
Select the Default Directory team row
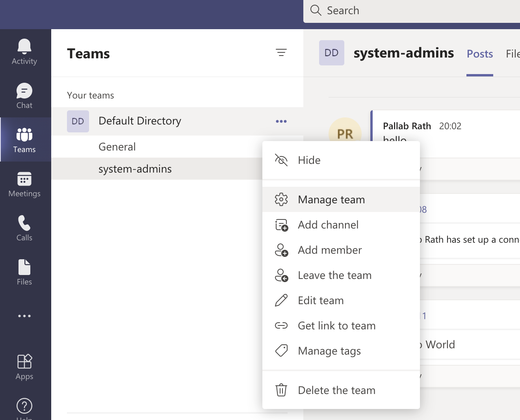click(177, 121)
